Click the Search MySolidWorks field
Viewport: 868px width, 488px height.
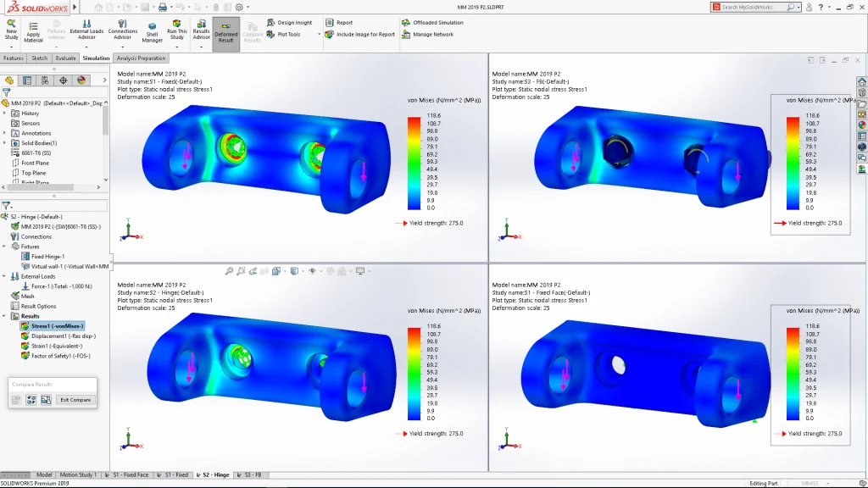tap(756, 7)
